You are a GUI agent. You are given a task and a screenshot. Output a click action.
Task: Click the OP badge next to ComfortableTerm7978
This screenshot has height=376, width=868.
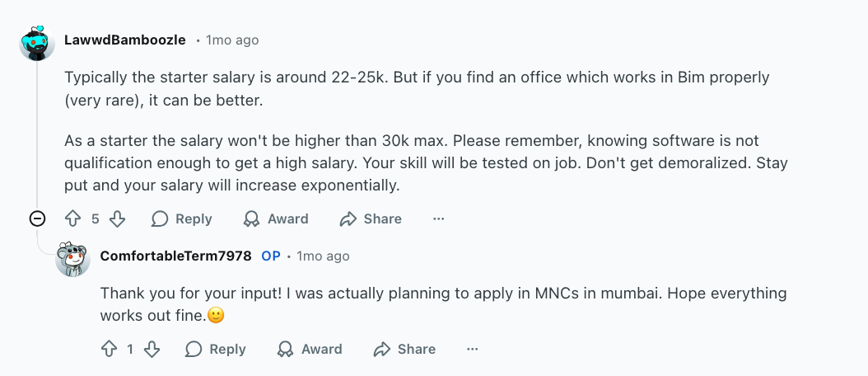pyautogui.click(x=271, y=256)
